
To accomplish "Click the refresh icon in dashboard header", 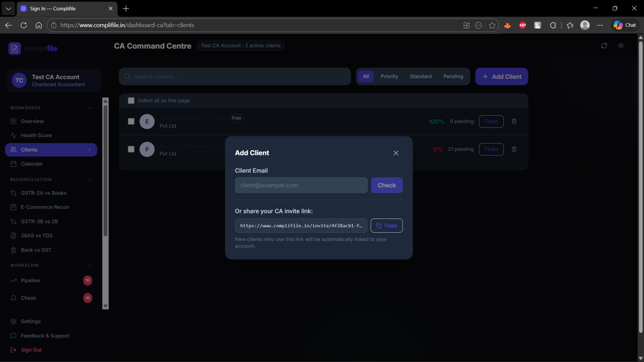I will pos(604,46).
